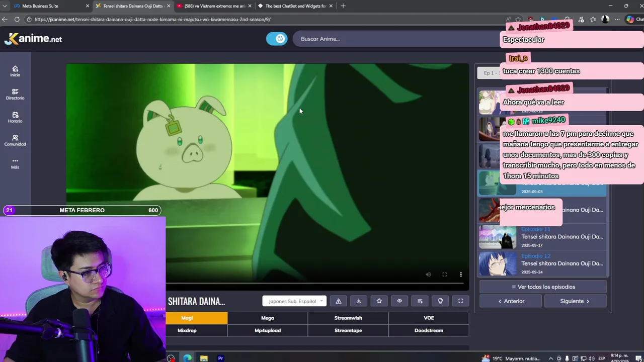The height and width of the screenshot is (362, 644).
Task: Switch to The best ChatBot and Widgets tab
Action: coord(295,6)
